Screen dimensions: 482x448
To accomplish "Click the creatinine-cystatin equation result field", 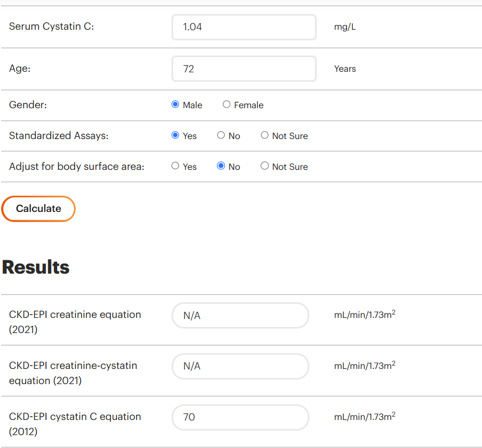I will [x=240, y=366].
